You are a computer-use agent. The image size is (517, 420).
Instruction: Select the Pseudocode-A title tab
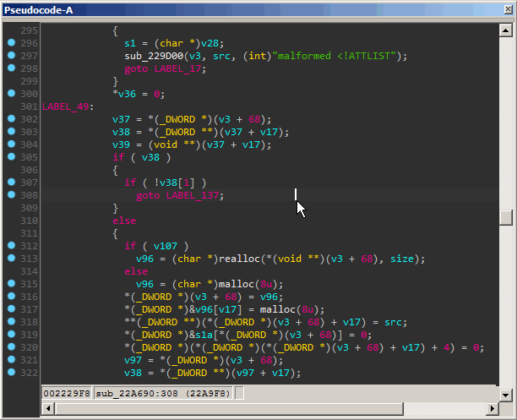[x=39, y=8]
